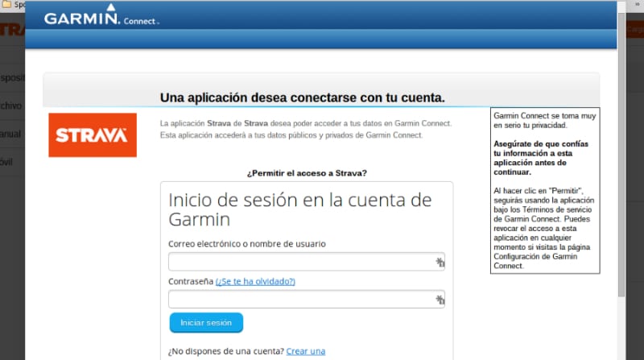This screenshot has height=360, width=644.
Task: Click the folder icon on the browser tab
Action: [6, 4]
